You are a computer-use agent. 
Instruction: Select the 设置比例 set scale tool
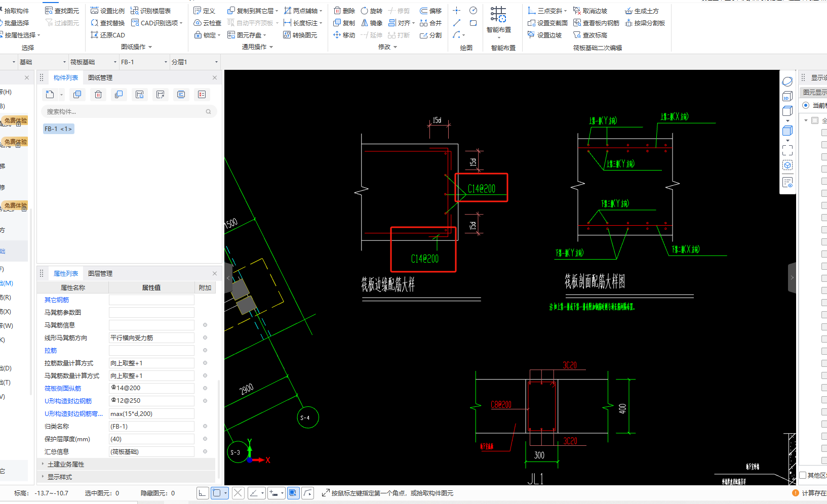click(107, 11)
